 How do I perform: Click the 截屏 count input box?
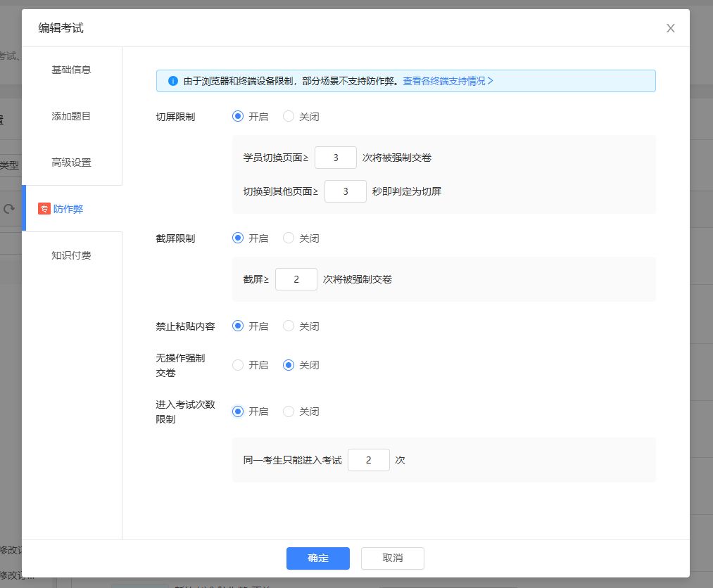pos(296,279)
